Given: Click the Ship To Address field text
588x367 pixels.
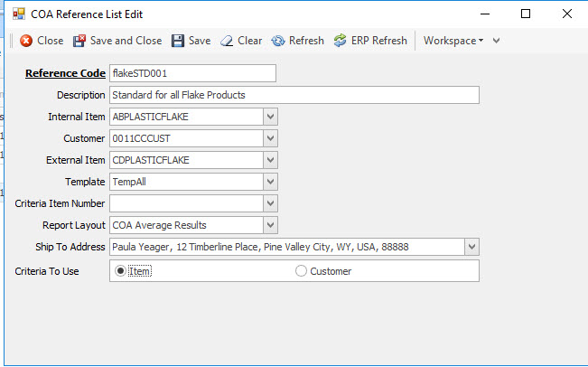Looking at the screenshot, I should [261, 247].
